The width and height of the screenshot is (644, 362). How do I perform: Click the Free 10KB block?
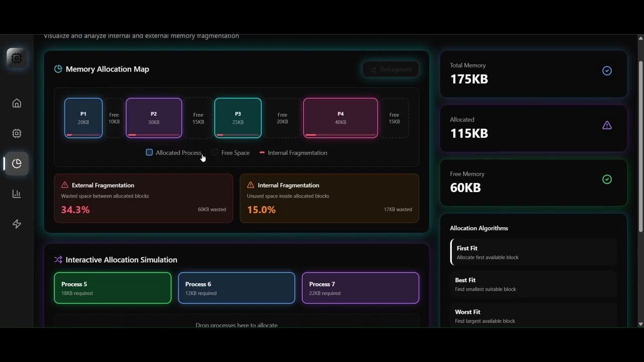114,118
